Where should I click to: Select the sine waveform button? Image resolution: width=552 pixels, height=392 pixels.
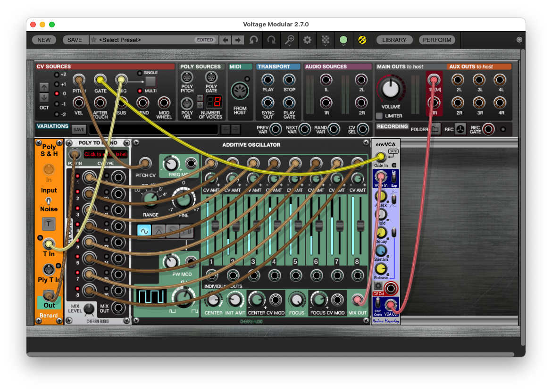point(144,231)
